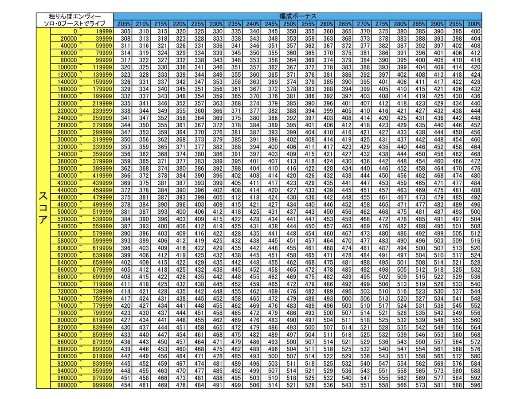Click 374 in the 200000 row, 240% column

251,103
